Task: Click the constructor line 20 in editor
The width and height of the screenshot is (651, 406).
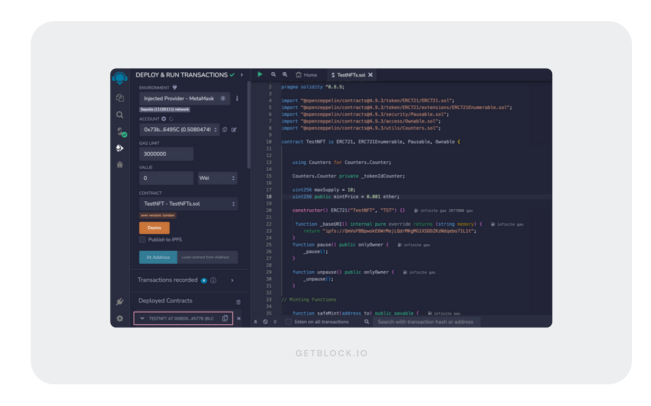Action: click(349, 210)
